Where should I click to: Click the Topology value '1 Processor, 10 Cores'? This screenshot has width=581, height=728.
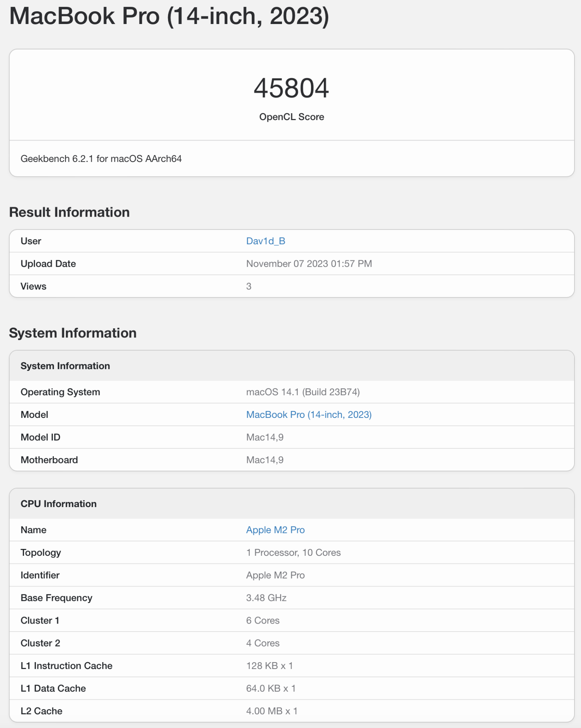point(294,553)
